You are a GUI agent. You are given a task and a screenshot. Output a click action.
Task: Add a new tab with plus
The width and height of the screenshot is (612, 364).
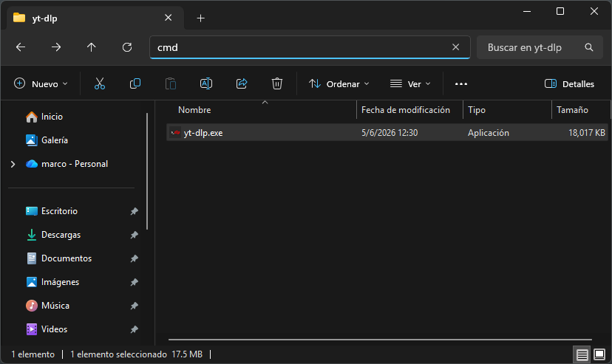pyautogui.click(x=200, y=18)
